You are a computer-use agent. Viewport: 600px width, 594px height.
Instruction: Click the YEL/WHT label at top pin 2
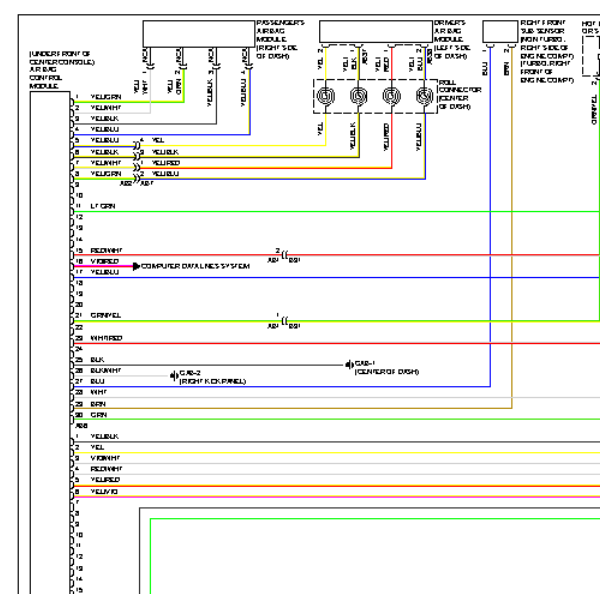point(106,108)
